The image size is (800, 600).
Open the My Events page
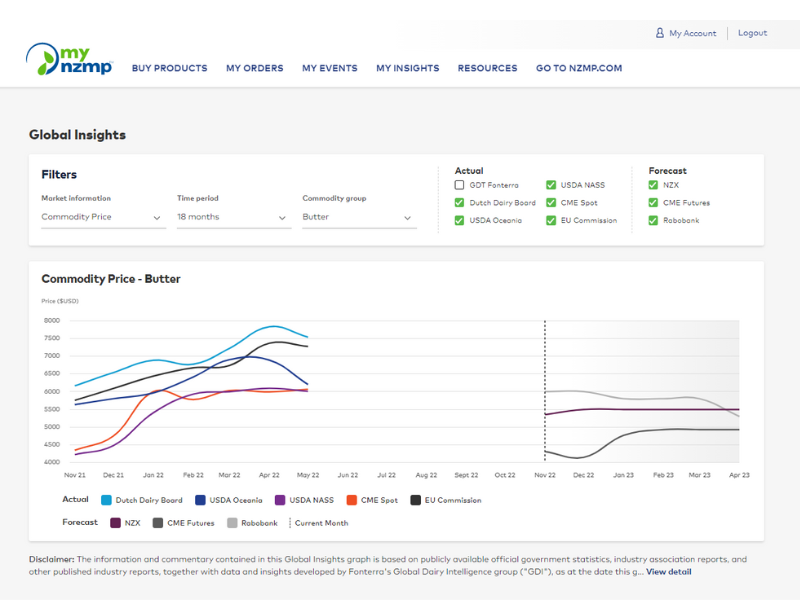click(x=330, y=68)
